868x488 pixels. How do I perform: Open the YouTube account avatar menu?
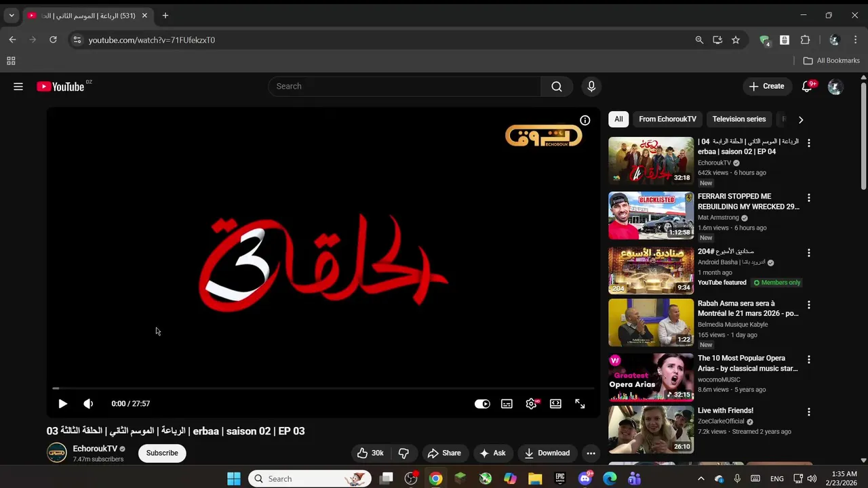click(x=835, y=87)
